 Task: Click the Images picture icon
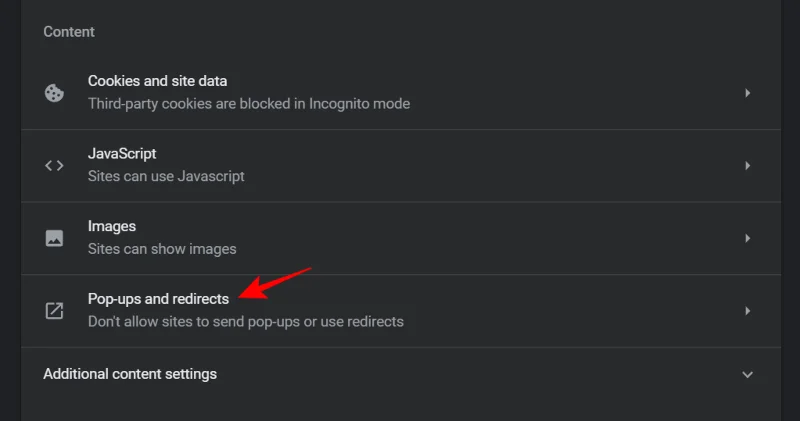[54, 238]
